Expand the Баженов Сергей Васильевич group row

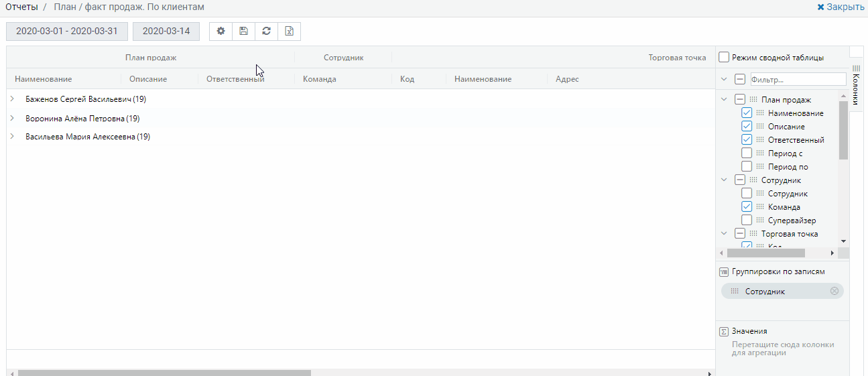point(12,99)
